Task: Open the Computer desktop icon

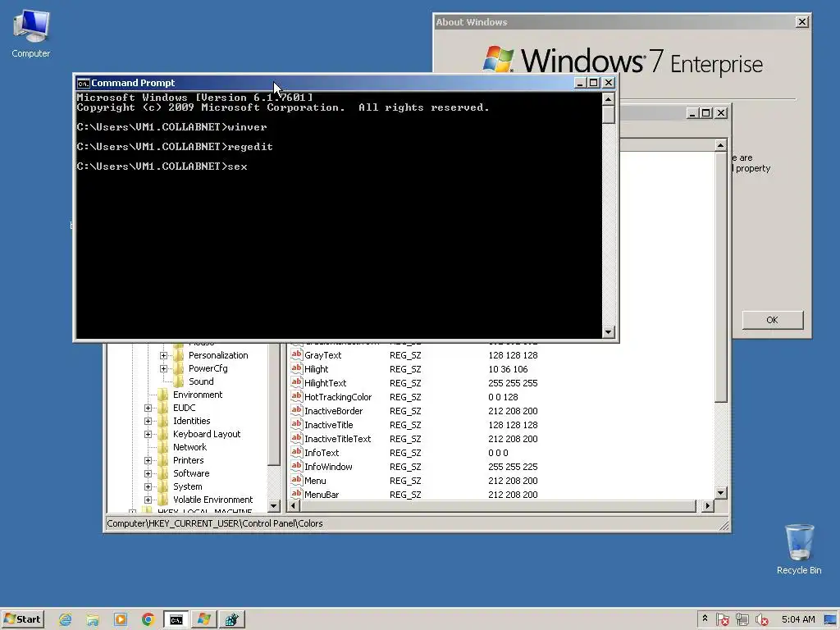Action: point(30,34)
